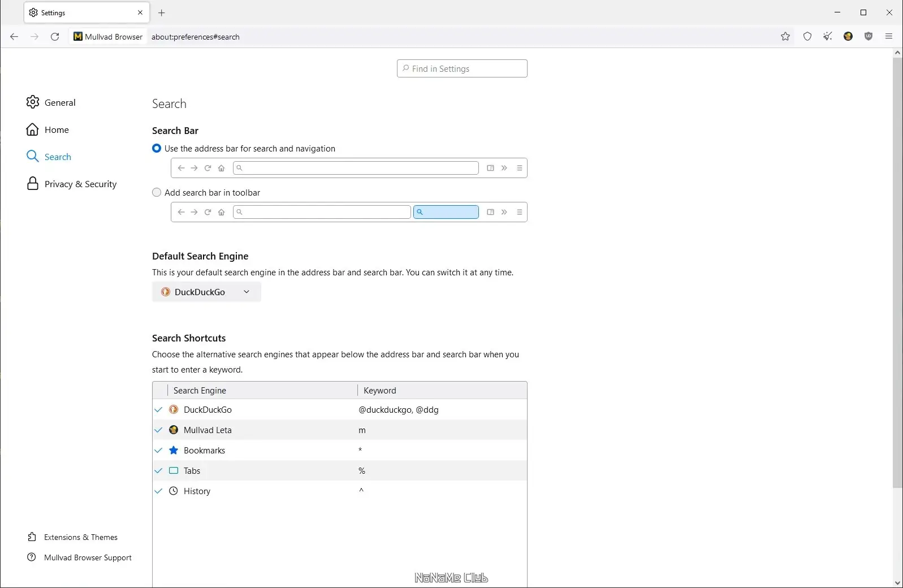Screen dimensions: 903x588
Task: Switch to Privacy & Security settings
Action: (x=80, y=184)
